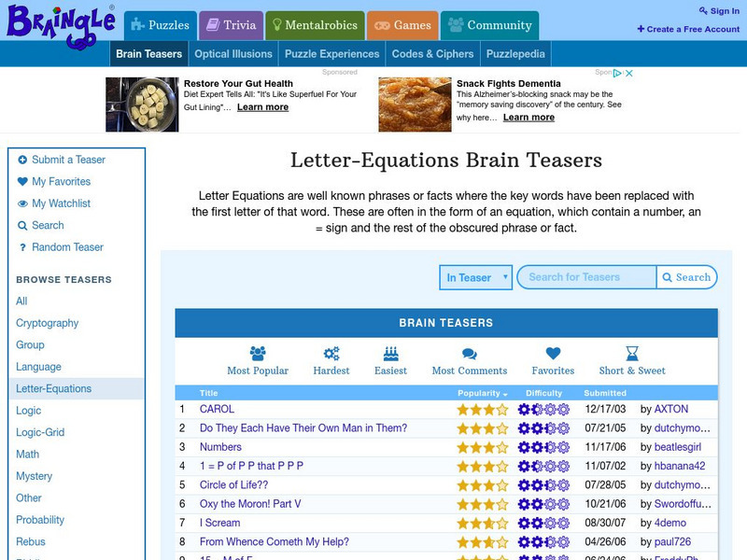Click the Hardest gears icon
The width and height of the screenshot is (747, 560).
331,354
